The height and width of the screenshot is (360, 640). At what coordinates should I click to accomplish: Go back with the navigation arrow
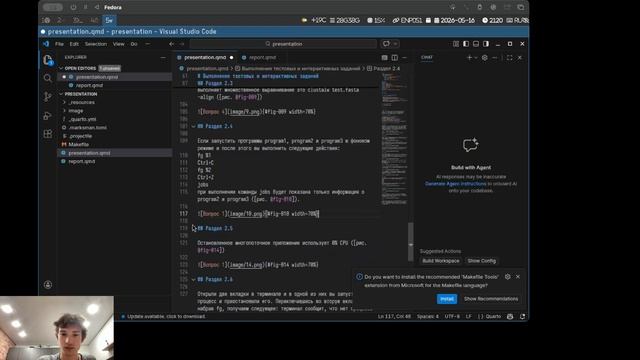172,44
